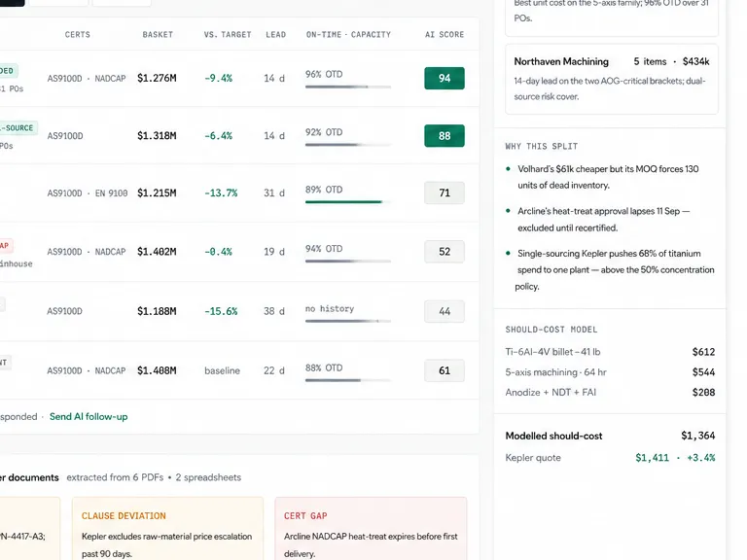Select the AI score 44 badge

pos(444,311)
